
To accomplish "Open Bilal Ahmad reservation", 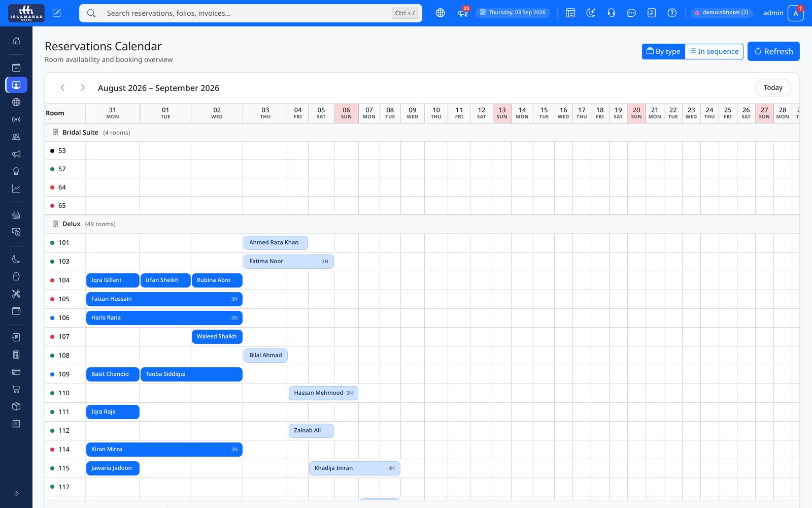I will [265, 356].
